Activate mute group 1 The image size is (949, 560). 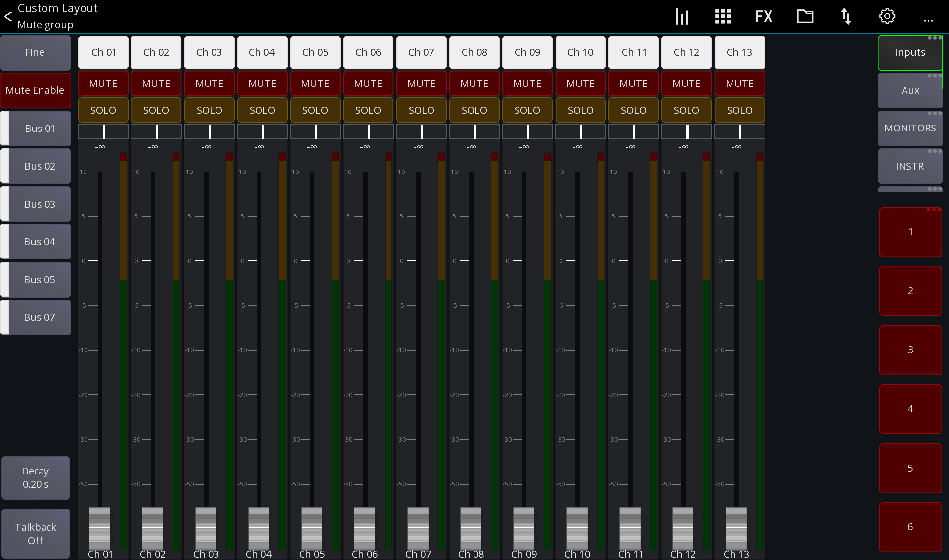click(x=910, y=232)
